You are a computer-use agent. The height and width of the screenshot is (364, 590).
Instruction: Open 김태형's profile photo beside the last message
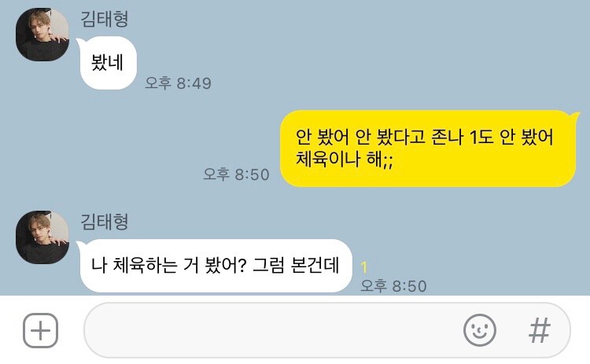pyautogui.click(x=42, y=237)
